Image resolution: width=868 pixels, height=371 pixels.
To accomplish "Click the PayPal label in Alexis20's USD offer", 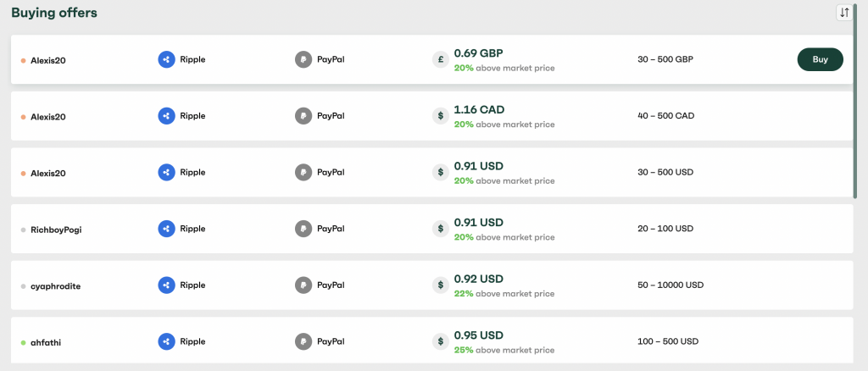I will coord(331,173).
